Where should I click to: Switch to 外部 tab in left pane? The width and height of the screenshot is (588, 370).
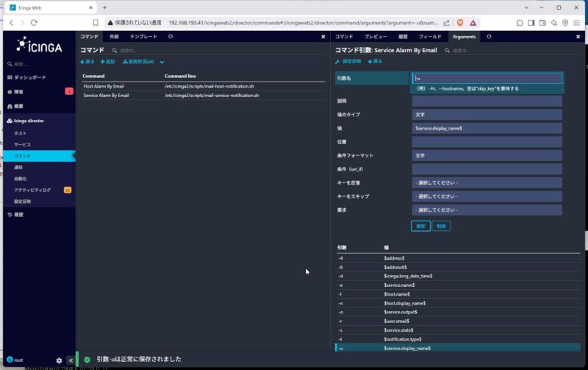pyautogui.click(x=114, y=36)
